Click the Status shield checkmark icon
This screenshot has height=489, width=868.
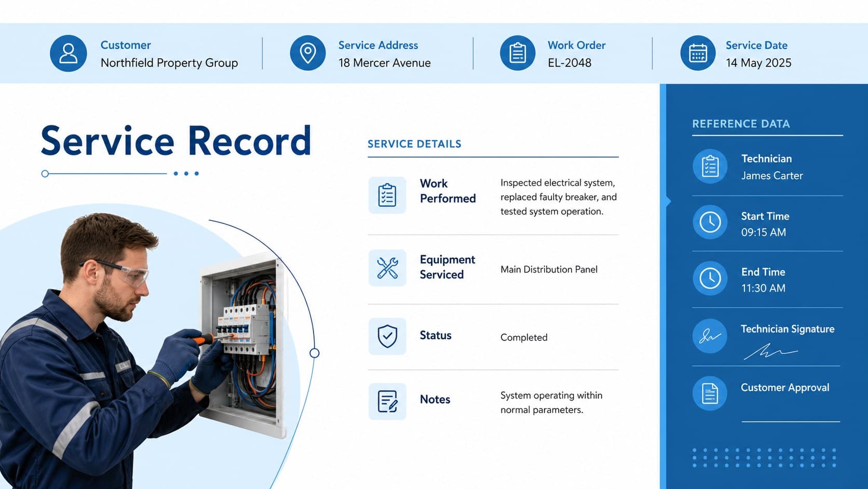click(x=387, y=336)
